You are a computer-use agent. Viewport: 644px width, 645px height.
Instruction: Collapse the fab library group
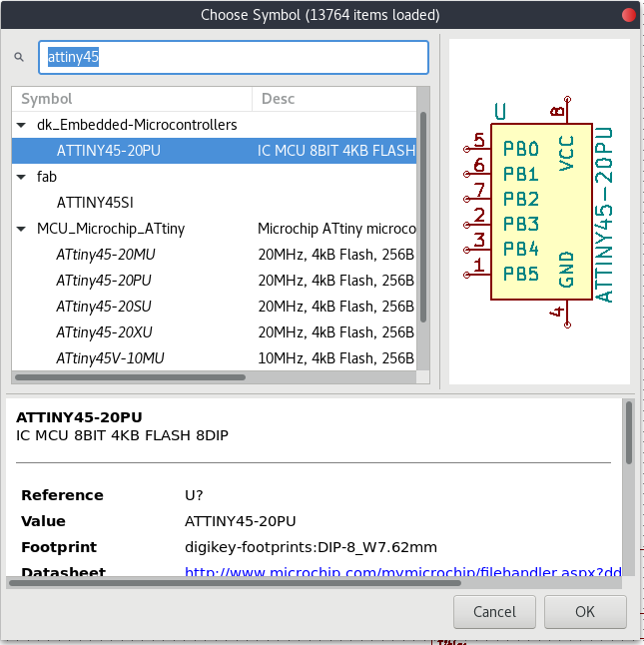(21, 177)
